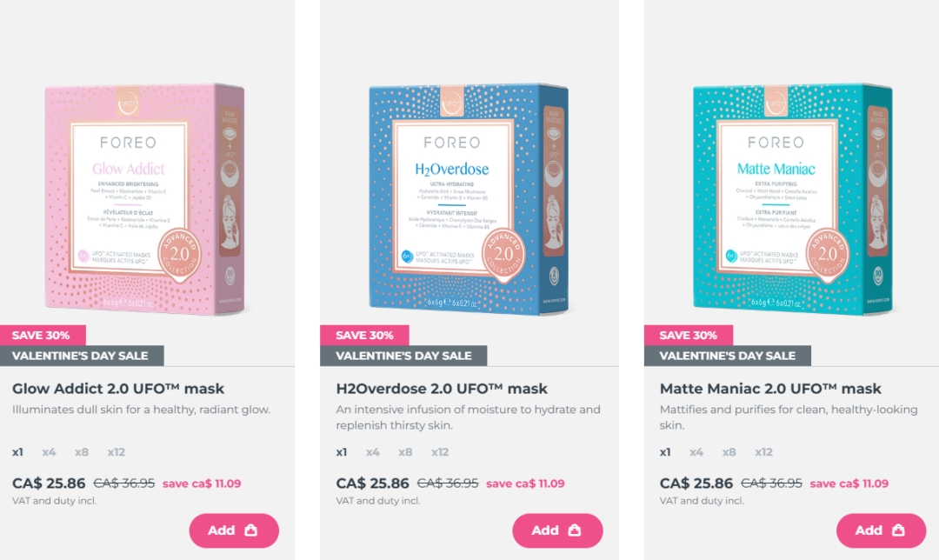Add H2Overdose mask to cart
Screen dimensions: 939x560
click(x=557, y=530)
